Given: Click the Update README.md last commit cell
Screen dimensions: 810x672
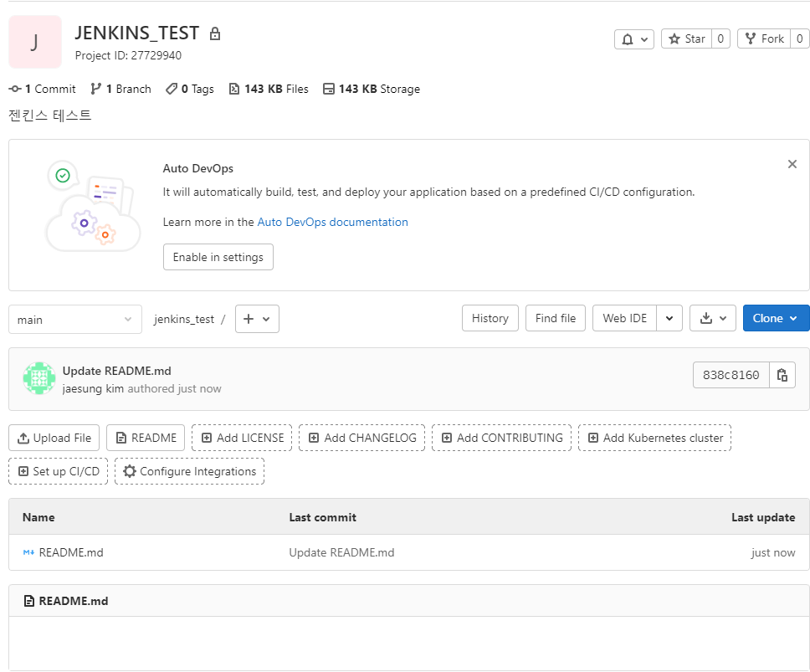Looking at the screenshot, I should click(x=341, y=552).
